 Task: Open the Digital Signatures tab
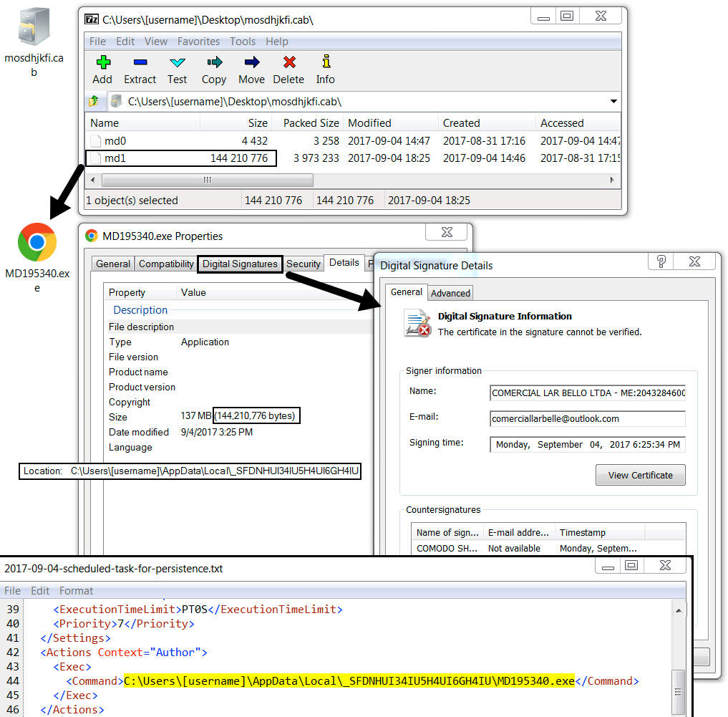[x=240, y=264]
